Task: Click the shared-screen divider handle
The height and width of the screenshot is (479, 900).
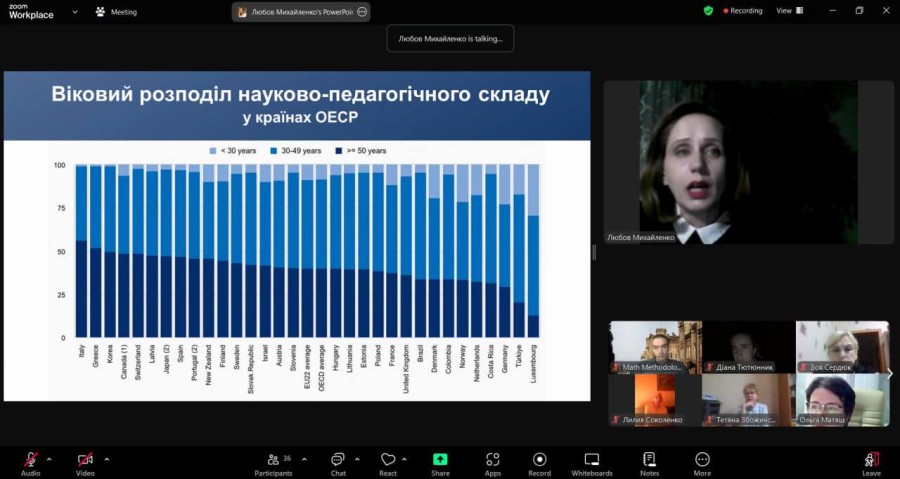Action: pyautogui.click(x=594, y=252)
